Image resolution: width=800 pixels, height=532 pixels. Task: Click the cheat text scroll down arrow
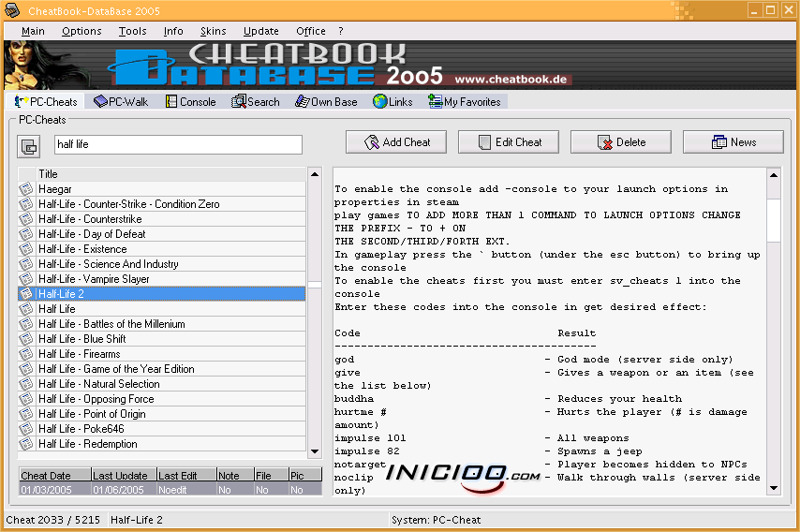click(774, 488)
